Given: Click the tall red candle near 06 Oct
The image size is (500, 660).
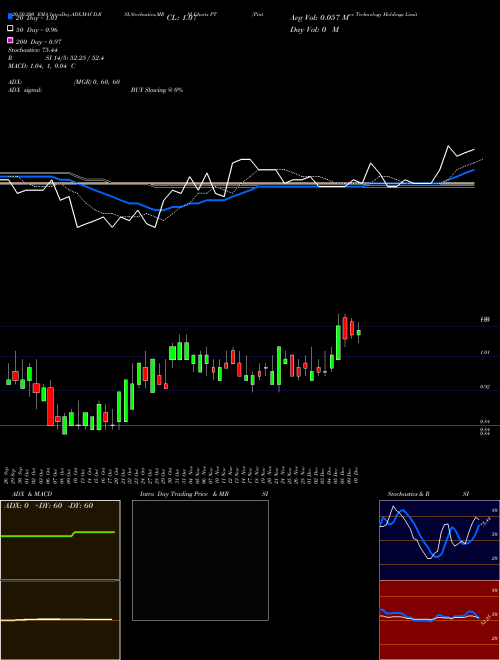Looking at the screenshot, I should coord(51,406).
